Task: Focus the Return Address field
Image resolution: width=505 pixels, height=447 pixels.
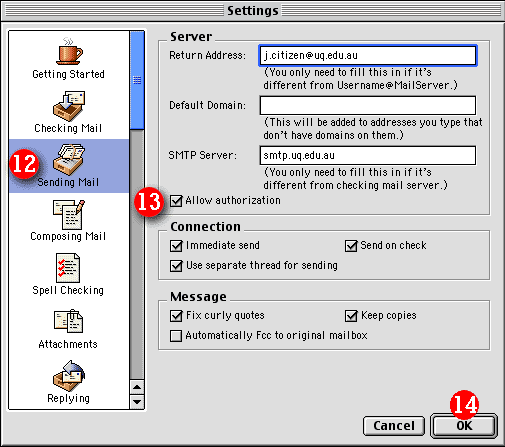Action: pyautogui.click(x=368, y=55)
